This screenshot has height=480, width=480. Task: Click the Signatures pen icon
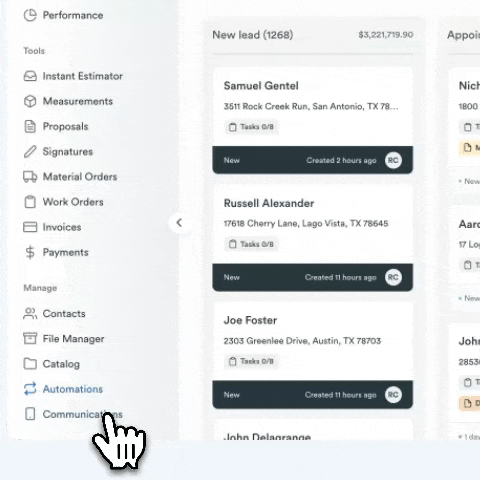coord(30,152)
